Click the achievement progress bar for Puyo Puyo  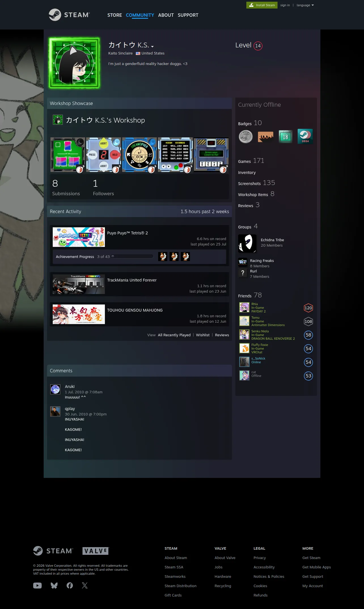click(132, 256)
